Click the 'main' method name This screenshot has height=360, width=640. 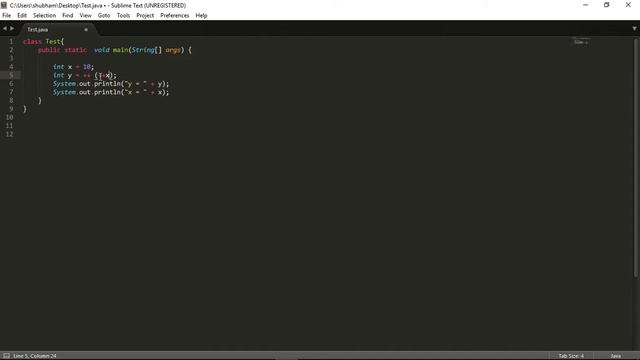point(120,50)
